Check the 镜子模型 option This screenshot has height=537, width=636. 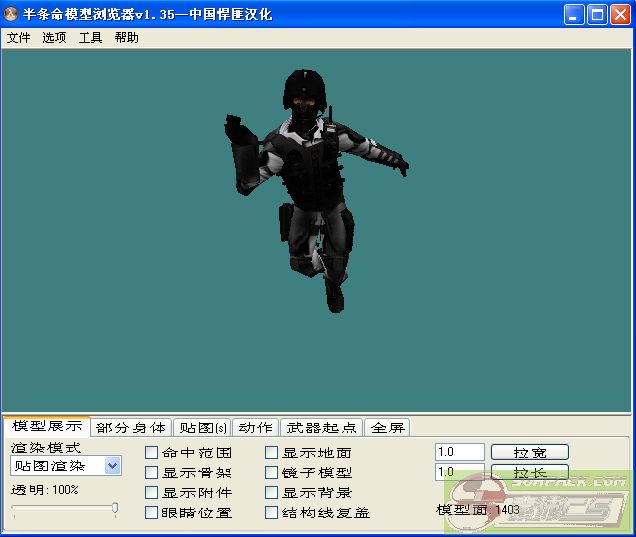click(272, 473)
